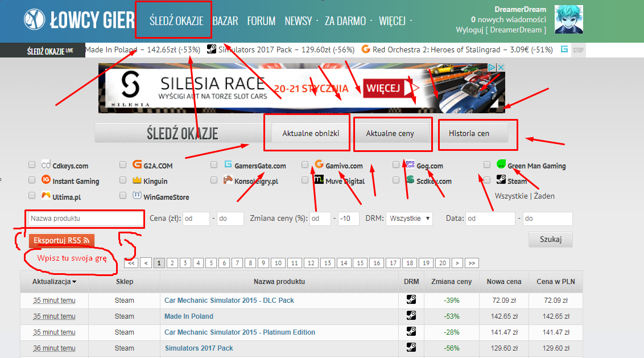644x358 pixels.
Task: Click the Steam DRM icon in the Car Mechanic Simulator 2015 - DLC Pack row
Action: pyautogui.click(x=411, y=299)
